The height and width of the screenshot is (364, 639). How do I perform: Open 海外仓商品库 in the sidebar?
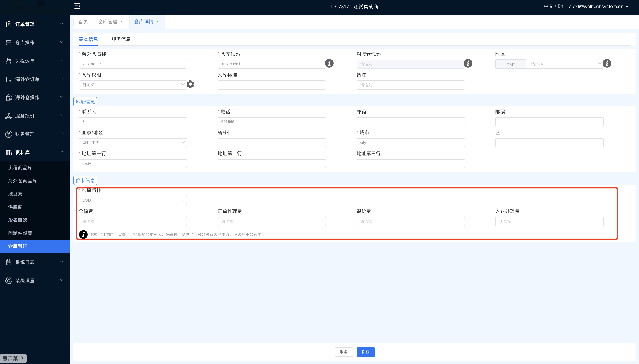[x=22, y=181]
